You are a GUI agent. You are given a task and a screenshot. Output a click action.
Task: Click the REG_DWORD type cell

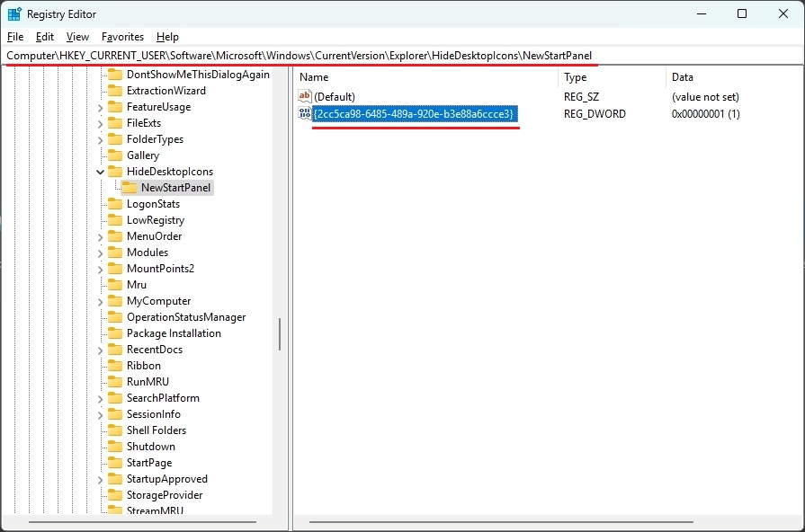coord(595,113)
